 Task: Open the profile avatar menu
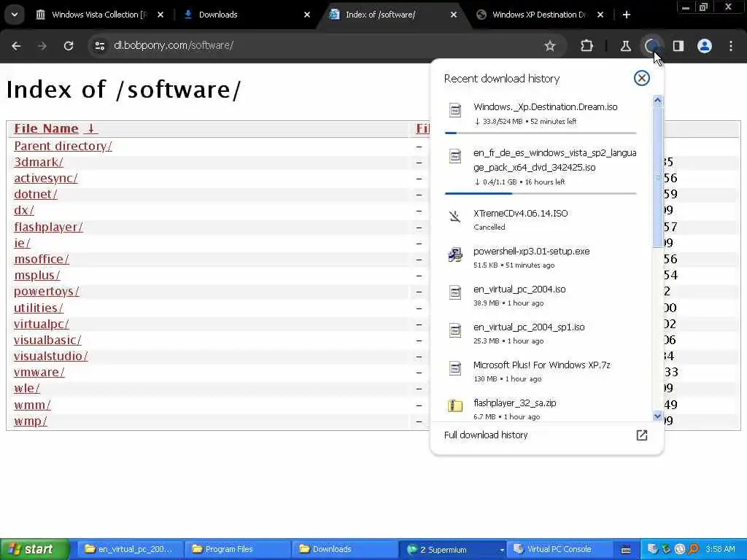[705, 46]
